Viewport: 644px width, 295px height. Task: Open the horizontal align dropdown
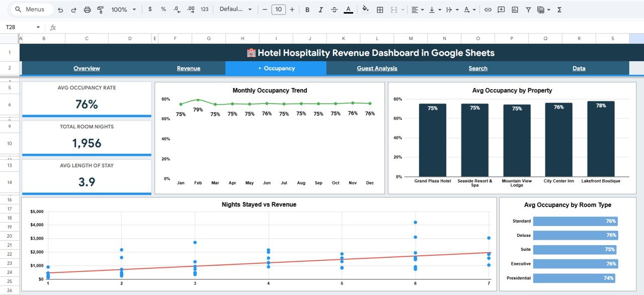pyautogui.click(x=417, y=9)
